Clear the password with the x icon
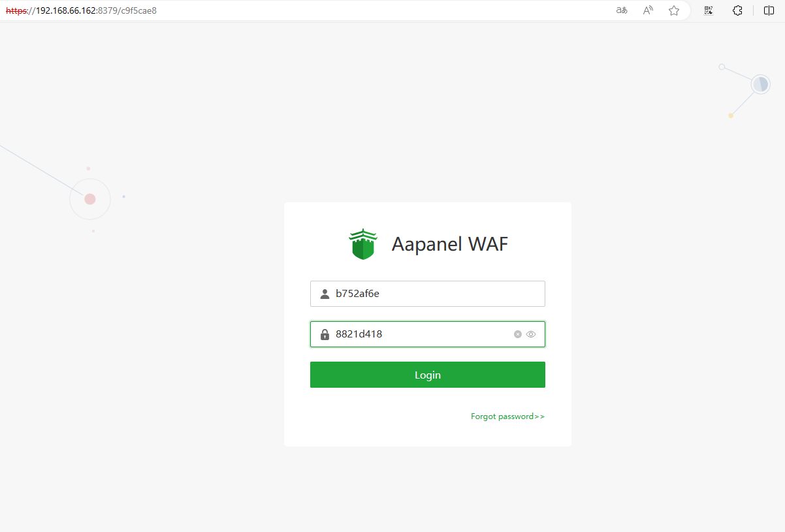Screen dimensions: 785x532 coord(518,334)
